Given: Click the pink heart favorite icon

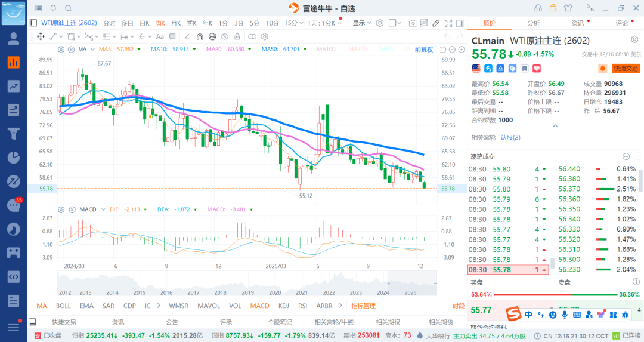Looking at the screenshot, I should coord(537,68).
